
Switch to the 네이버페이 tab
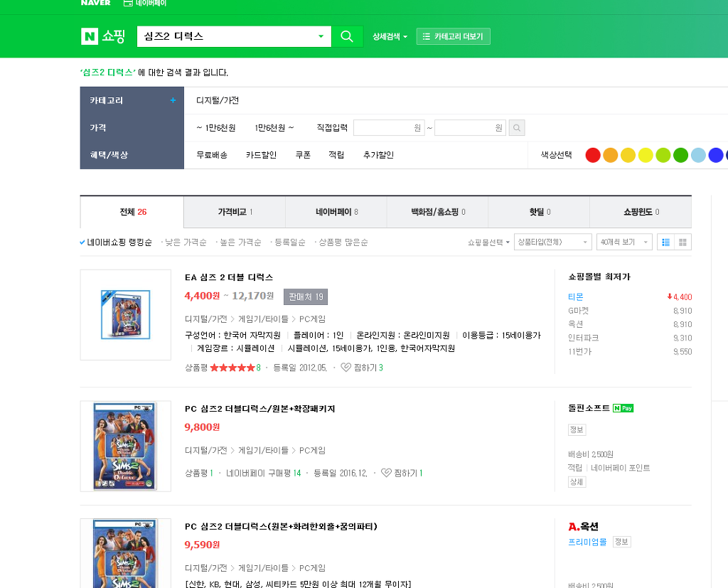[336, 212]
